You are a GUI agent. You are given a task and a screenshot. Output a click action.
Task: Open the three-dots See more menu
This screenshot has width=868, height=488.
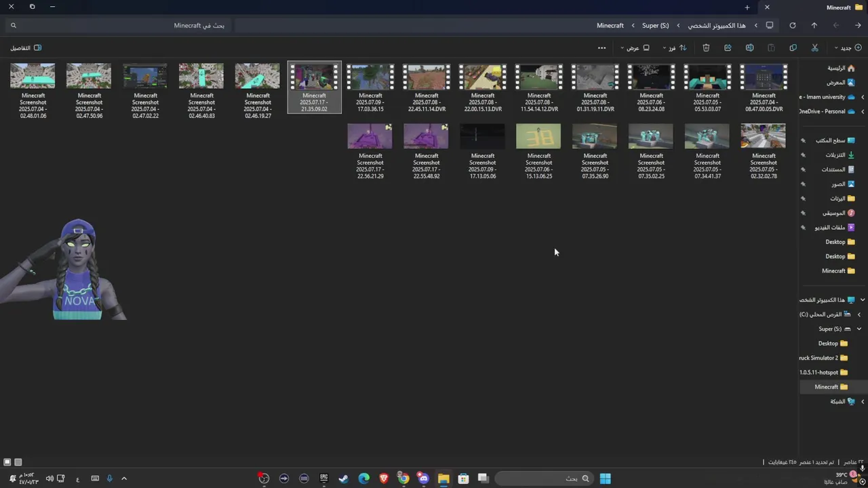click(601, 47)
